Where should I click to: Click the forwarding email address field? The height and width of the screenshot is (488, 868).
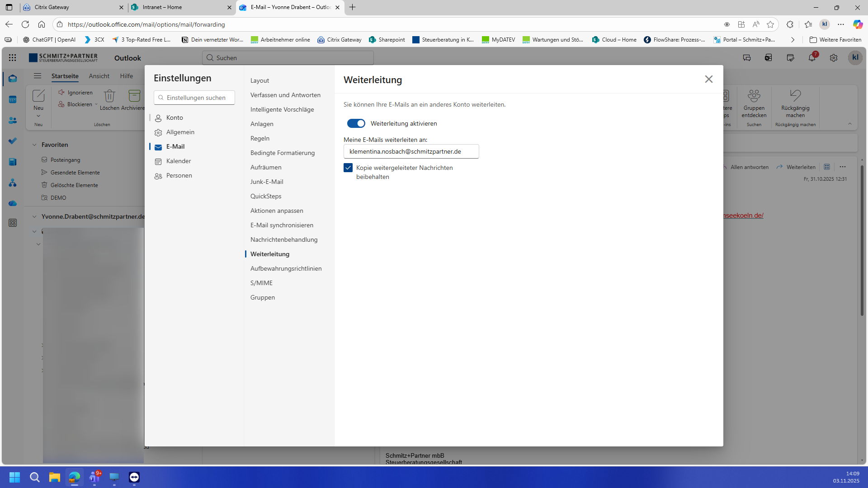pyautogui.click(x=411, y=151)
